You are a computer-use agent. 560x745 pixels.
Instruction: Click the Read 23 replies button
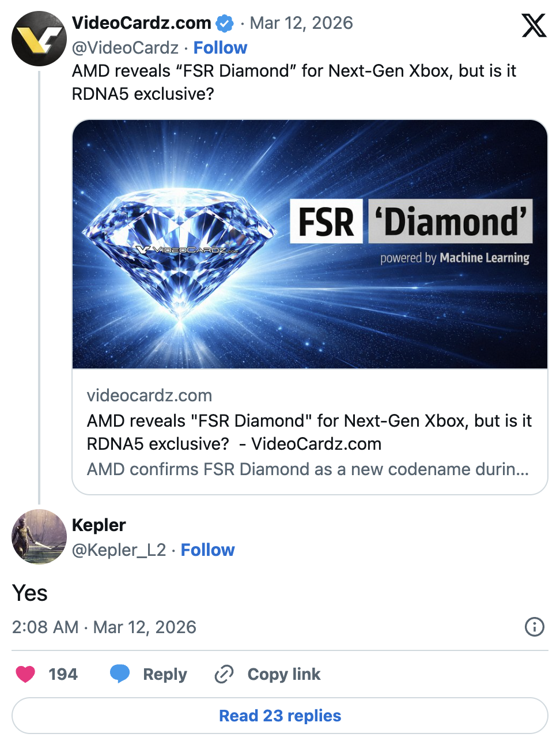point(280,716)
